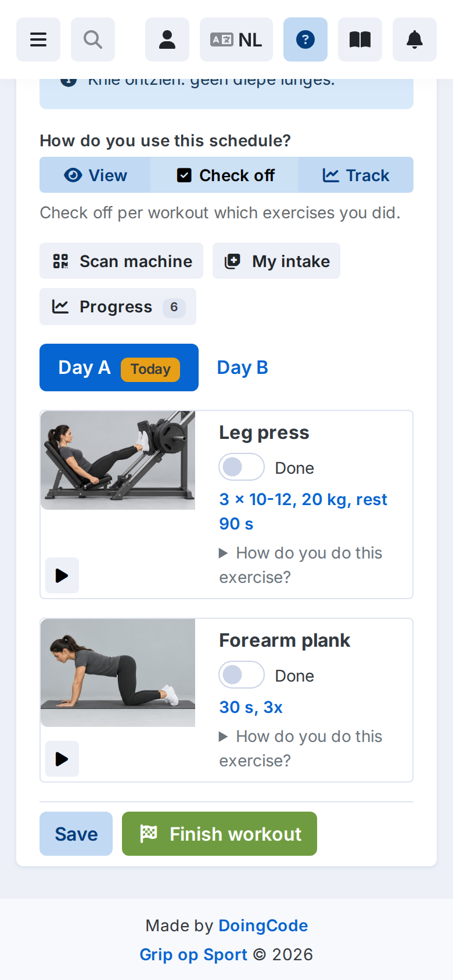Click the Leg press exercise thumbnail
The width and height of the screenshot is (453, 980).
coord(118,460)
